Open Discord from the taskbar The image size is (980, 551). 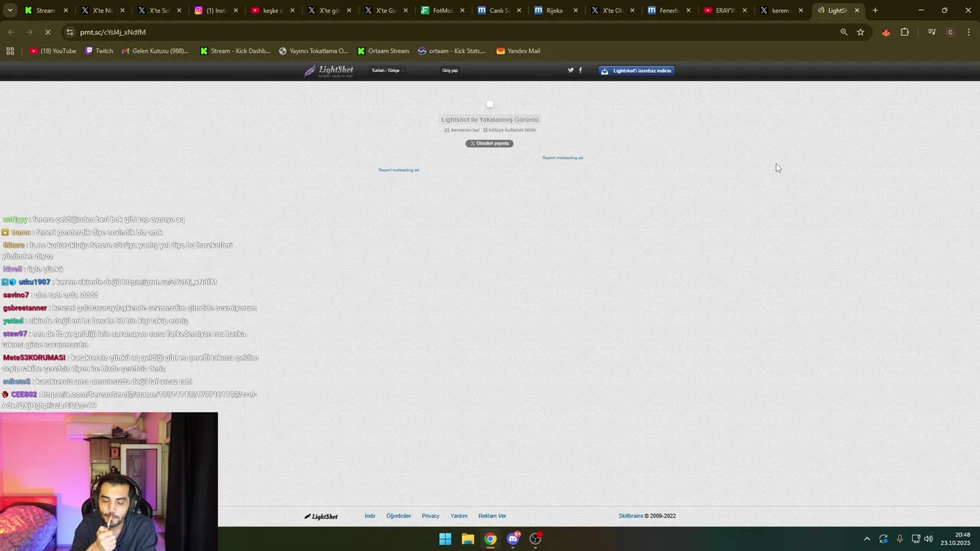513,539
